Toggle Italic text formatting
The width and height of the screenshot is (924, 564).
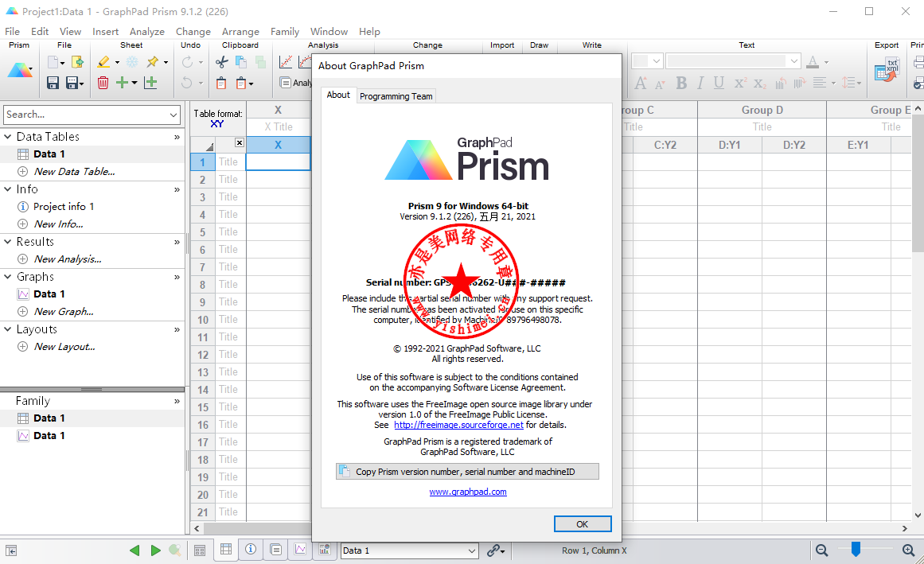pos(700,83)
